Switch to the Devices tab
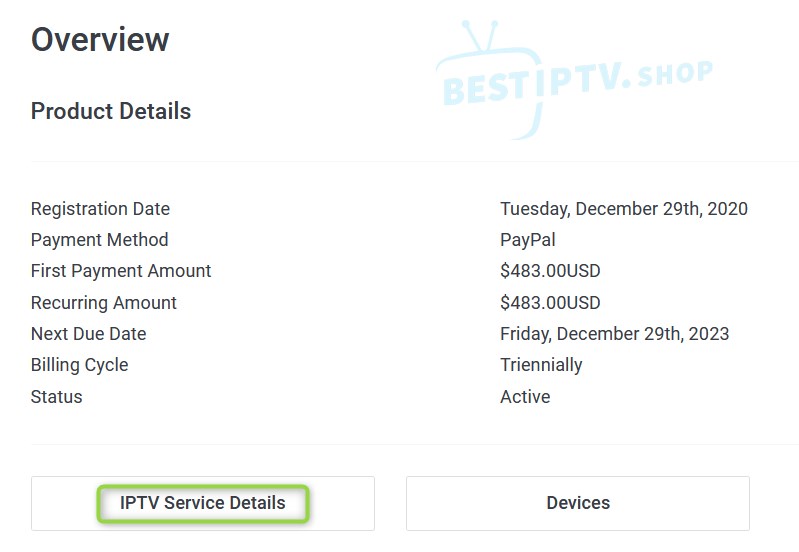The image size is (799, 552). 578,503
